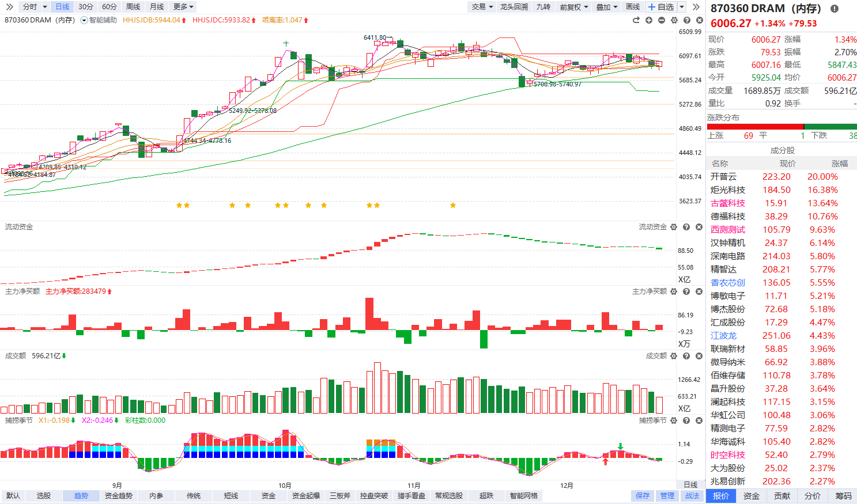857x504 pixels.
Task: Toggle the 画线 drawing tools
Action: tap(633, 7)
